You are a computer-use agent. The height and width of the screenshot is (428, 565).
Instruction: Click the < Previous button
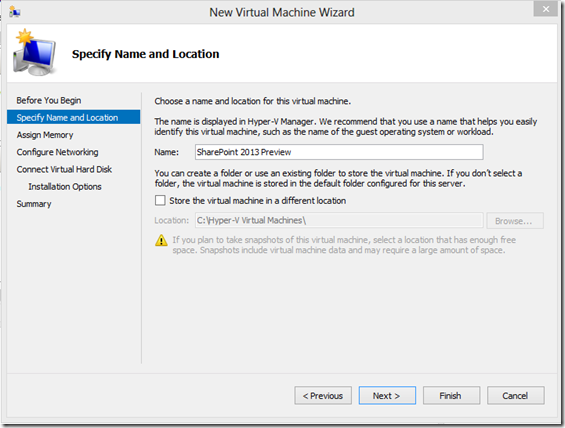323,396
